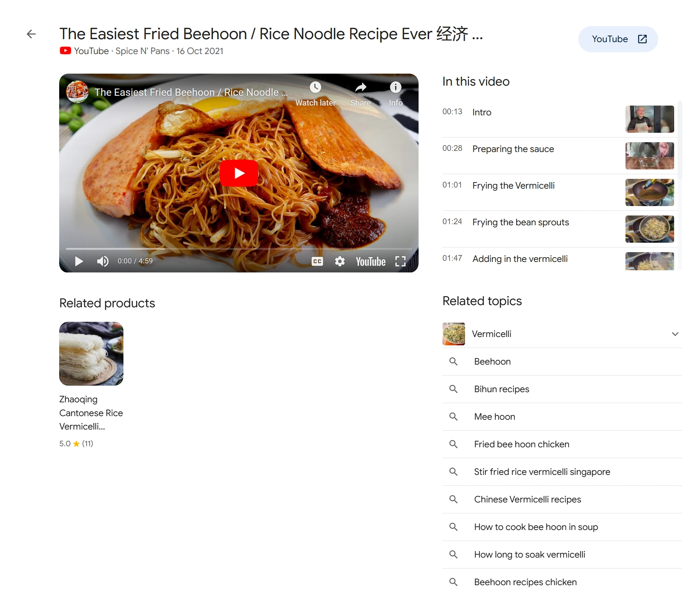Click the big red play button
Image resolution: width=697 pixels, height=616 pixels.
(239, 173)
